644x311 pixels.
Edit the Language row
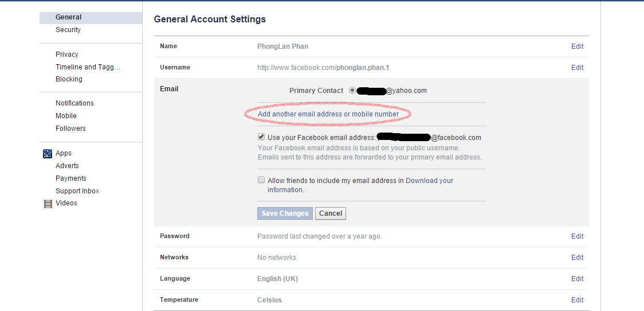pos(577,278)
